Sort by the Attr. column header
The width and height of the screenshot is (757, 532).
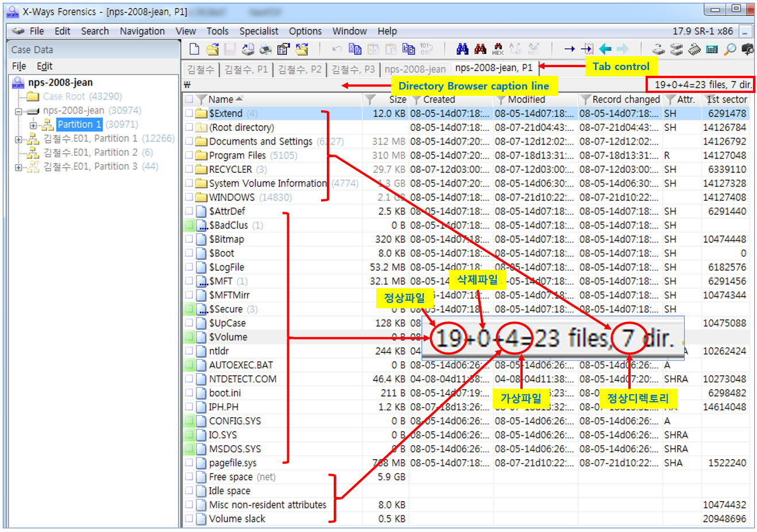click(686, 99)
